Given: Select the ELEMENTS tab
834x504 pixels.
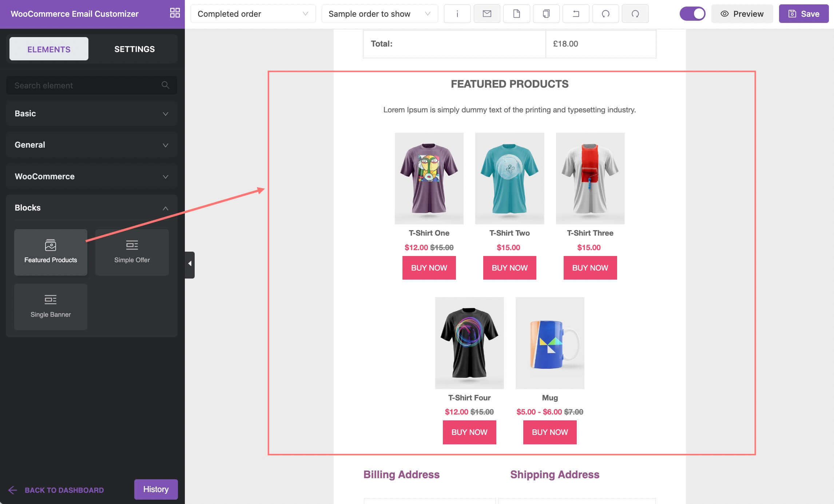Looking at the screenshot, I should click(49, 49).
